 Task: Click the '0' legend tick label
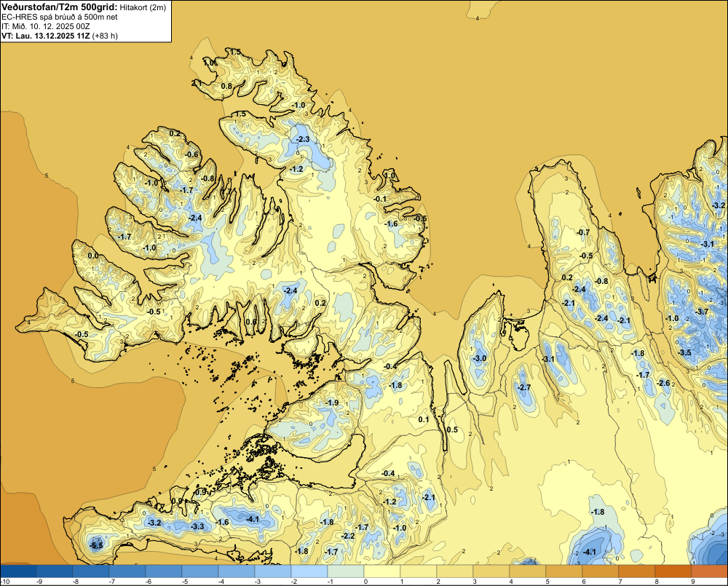tap(365, 582)
